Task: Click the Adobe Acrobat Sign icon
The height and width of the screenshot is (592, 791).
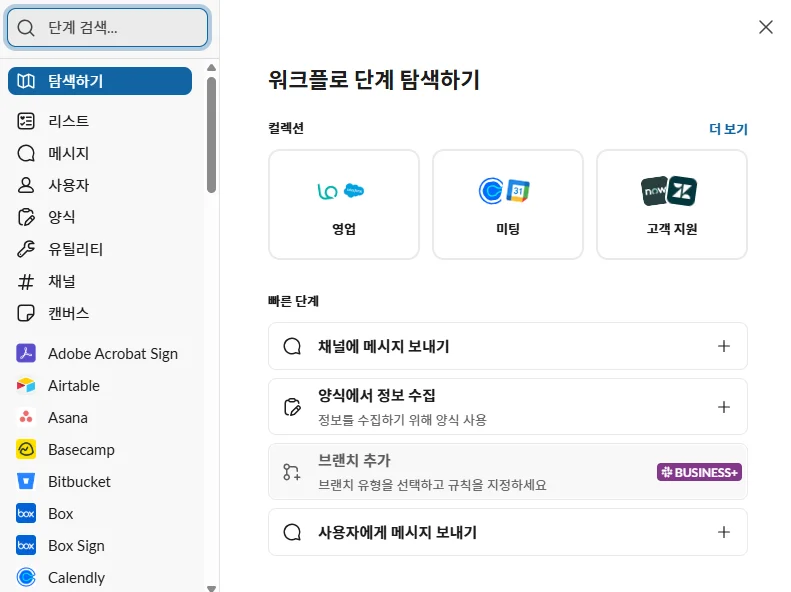Action: pos(27,353)
